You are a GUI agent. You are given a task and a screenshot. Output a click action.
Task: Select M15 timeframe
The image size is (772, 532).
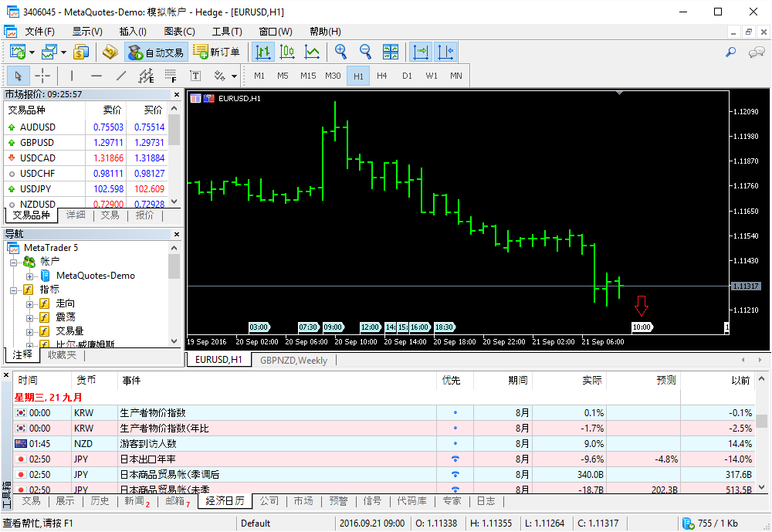point(308,76)
